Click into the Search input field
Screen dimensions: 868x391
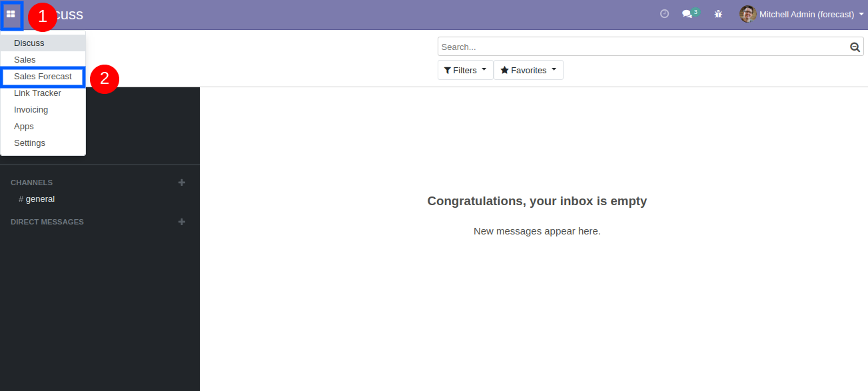point(640,47)
